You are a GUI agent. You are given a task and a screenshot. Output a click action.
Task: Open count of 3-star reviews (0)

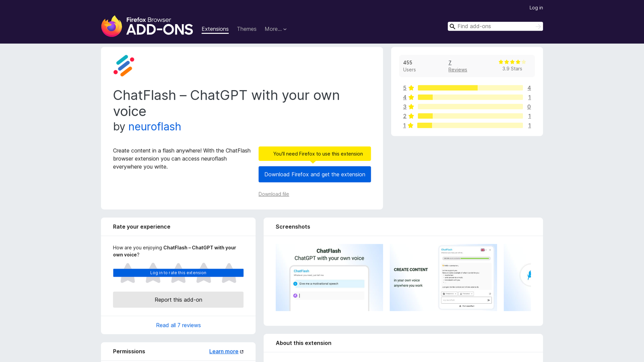click(529, 107)
